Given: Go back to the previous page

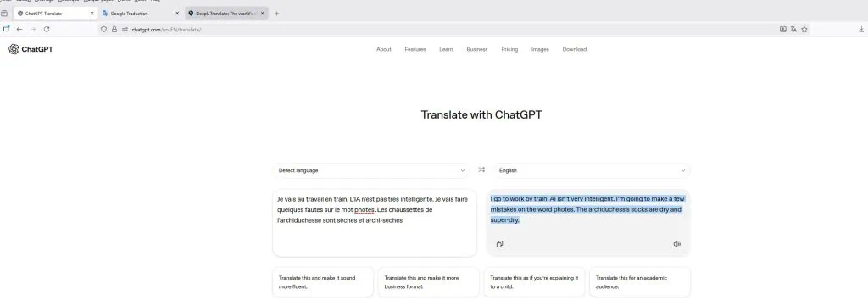Looking at the screenshot, I should tap(19, 30).
